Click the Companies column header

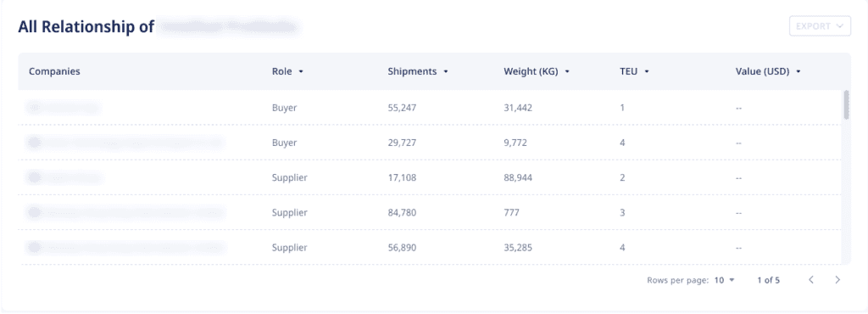pos(54,71)
